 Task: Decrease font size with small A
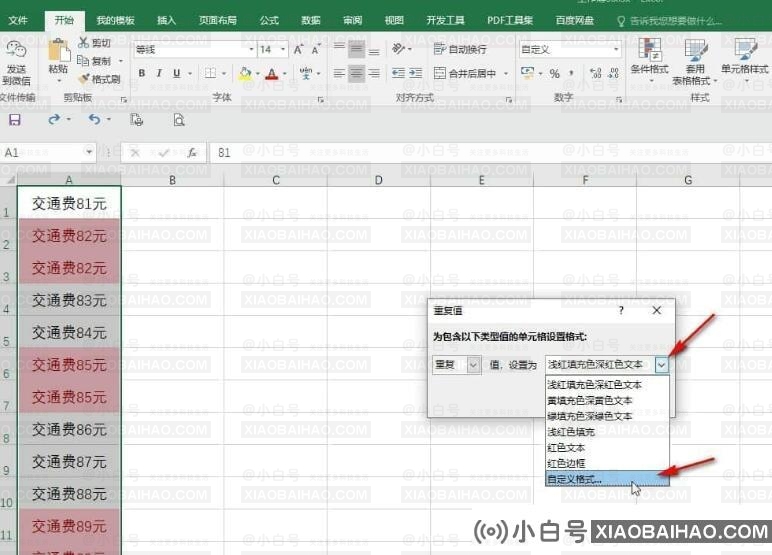315,50
